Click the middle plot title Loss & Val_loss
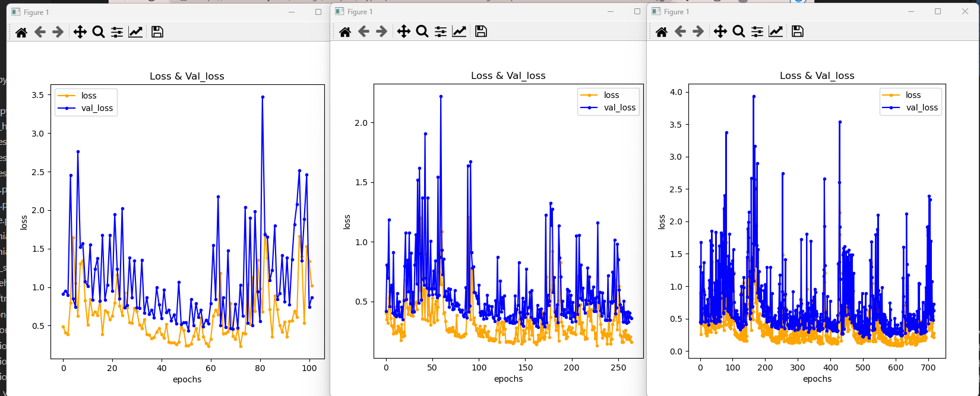 pos(508,75)
